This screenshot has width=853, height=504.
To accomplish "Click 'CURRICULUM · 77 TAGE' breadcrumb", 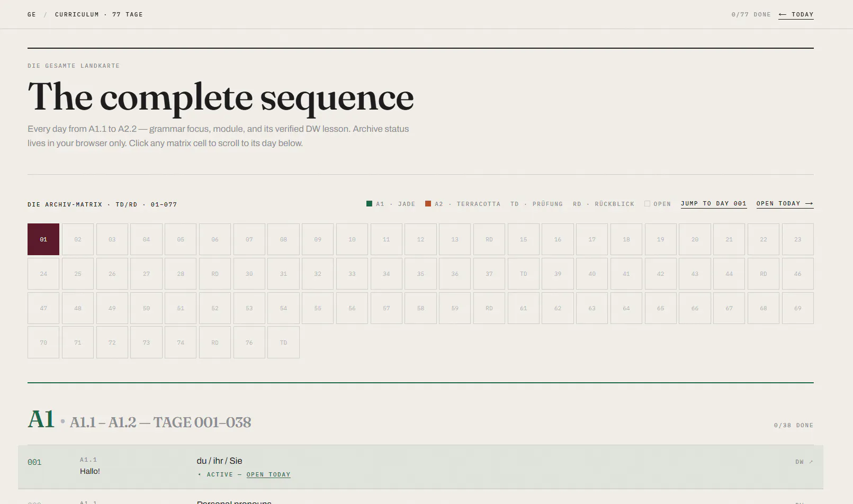I will [99, 14].
